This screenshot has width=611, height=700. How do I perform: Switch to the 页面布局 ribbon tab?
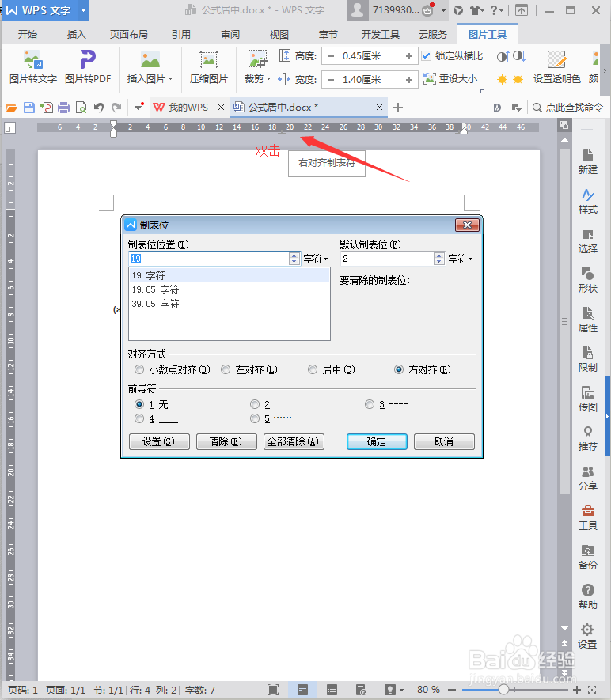[129, 34]
